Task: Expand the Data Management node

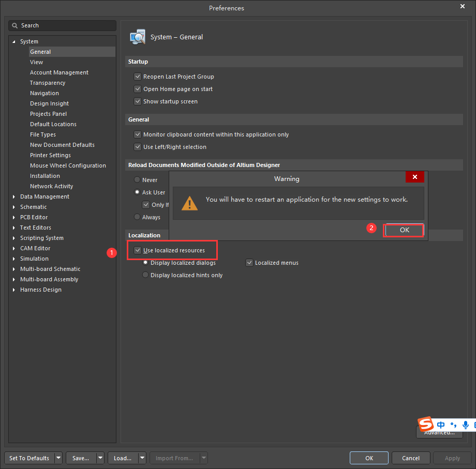Action: pos(13,197)
